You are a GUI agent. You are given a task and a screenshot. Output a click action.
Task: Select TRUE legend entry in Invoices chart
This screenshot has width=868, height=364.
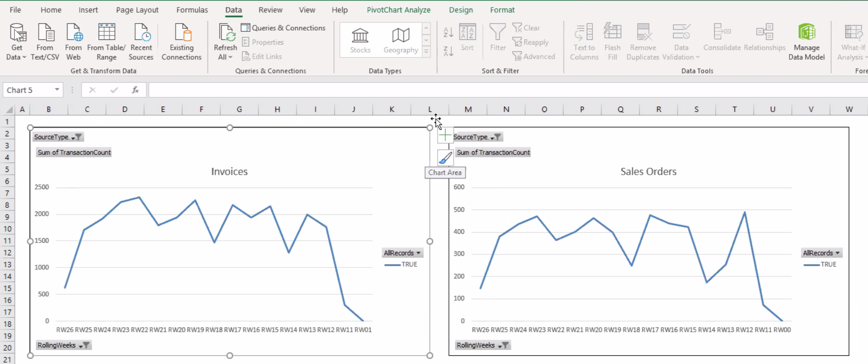pyautogui.click(x=401, y=265)
